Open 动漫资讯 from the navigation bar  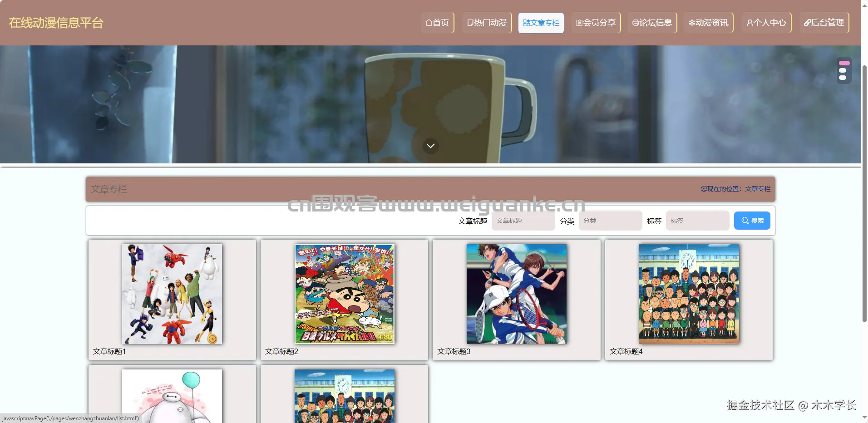click(709, 23)
